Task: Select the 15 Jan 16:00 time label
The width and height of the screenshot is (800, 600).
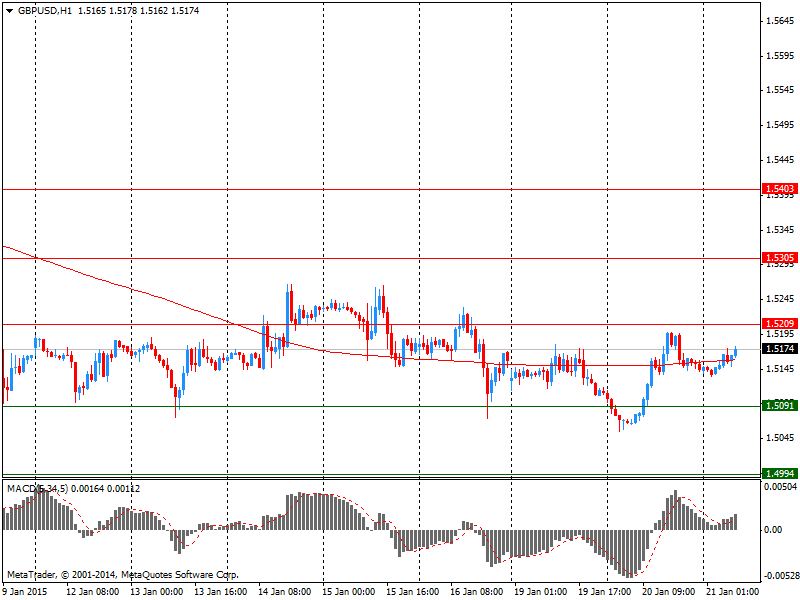Action: click(412, 592)
